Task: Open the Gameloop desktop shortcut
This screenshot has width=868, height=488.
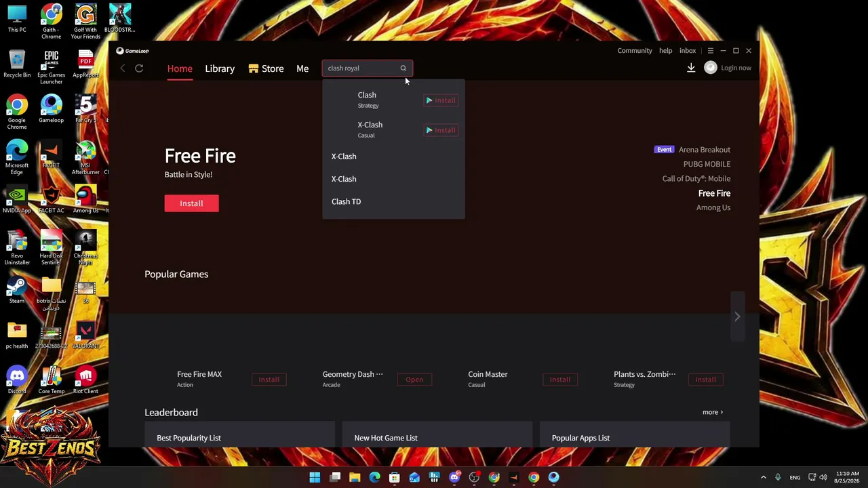Action: [x=52, y=110]
